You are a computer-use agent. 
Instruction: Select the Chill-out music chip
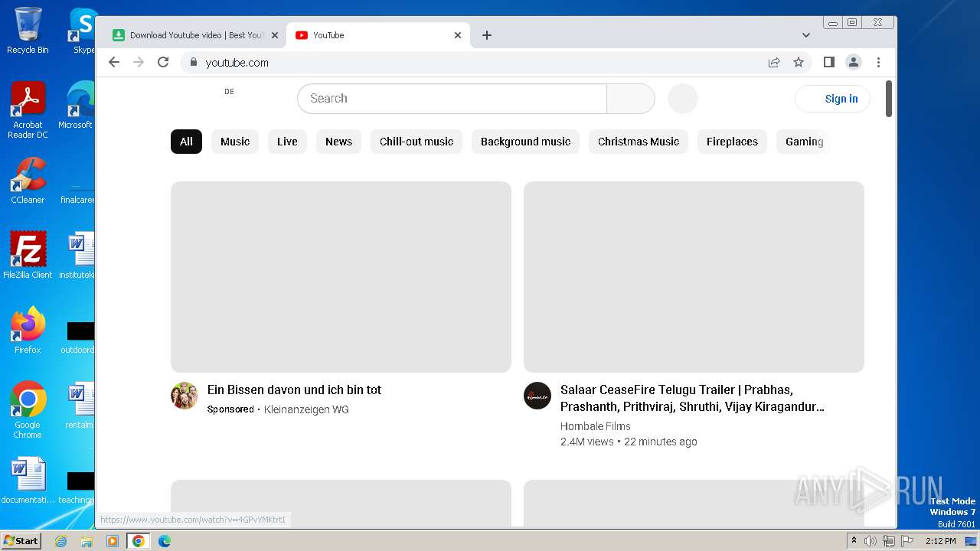click(x=416, y=142)
